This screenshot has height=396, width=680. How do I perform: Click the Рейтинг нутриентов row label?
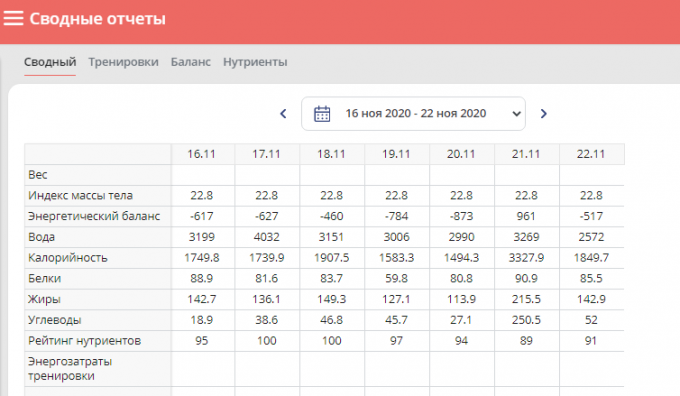pyautogui.click(x=85, y=340)
